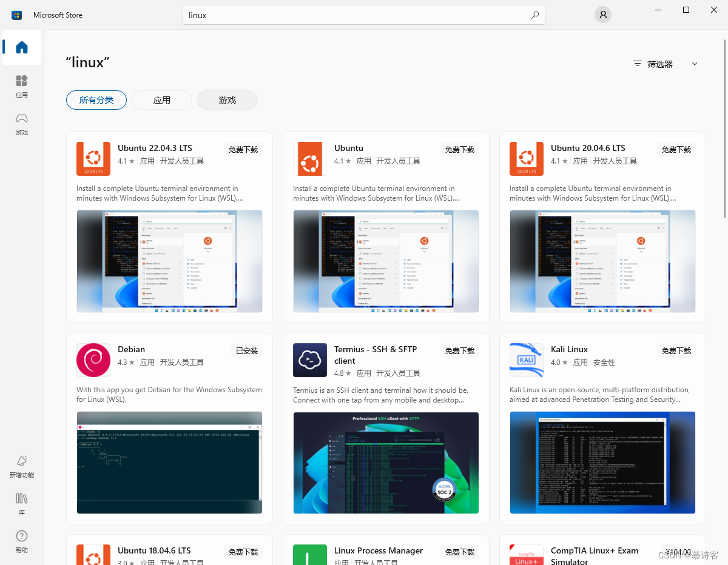Open the Games section in the sidebar
728x565 pixels.
(22, 124)
